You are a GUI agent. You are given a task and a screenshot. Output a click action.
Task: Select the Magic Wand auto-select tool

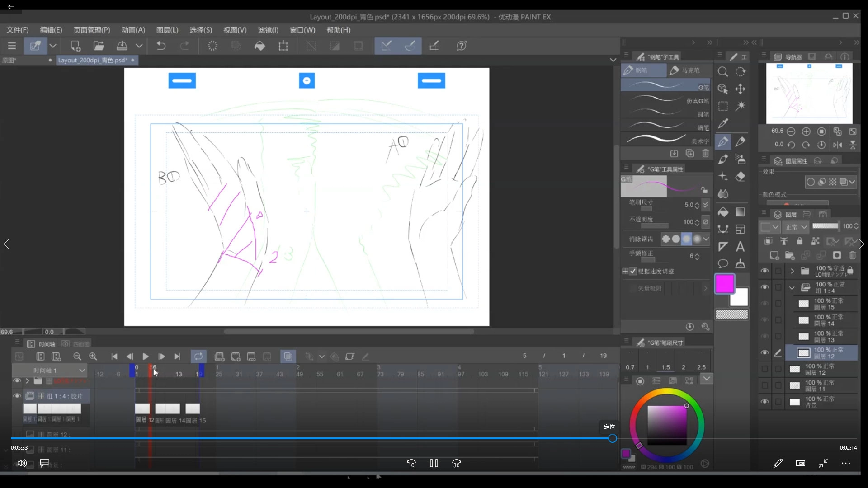coord(740,106)
